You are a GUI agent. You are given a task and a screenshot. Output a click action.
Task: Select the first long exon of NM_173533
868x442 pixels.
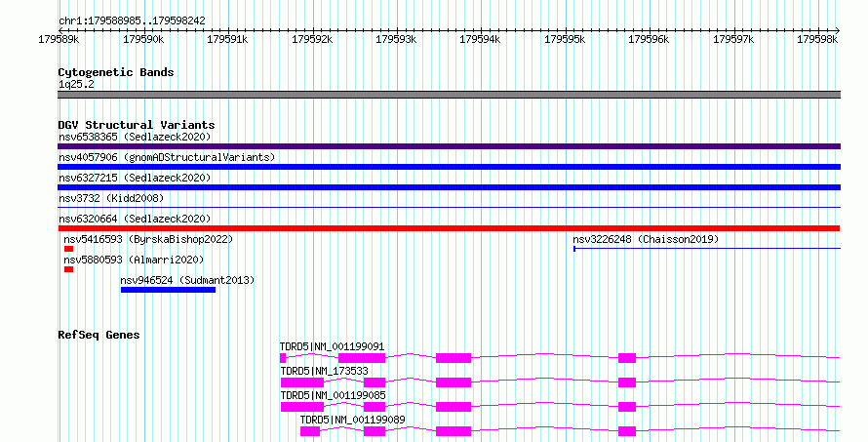click(x=302, y=382)
